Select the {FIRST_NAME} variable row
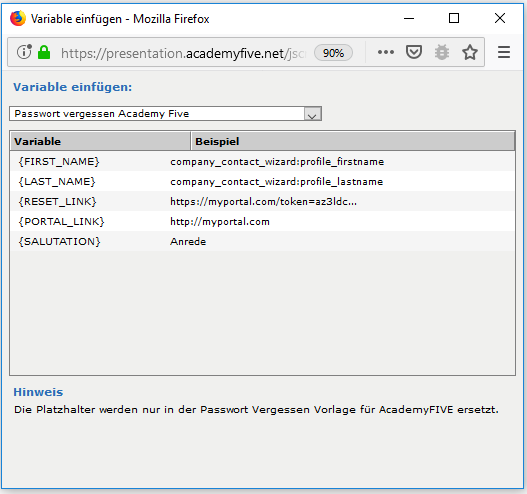 click(x=262, y=161)
